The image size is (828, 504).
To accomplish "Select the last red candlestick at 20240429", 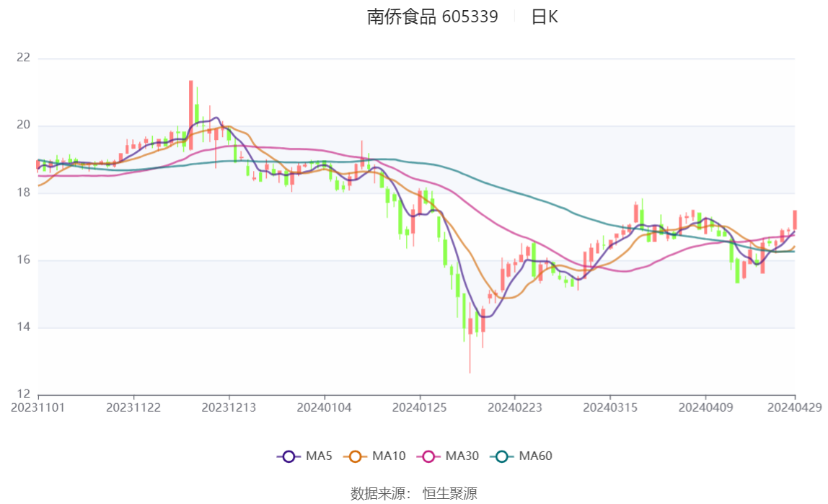I will coord(794,219).
